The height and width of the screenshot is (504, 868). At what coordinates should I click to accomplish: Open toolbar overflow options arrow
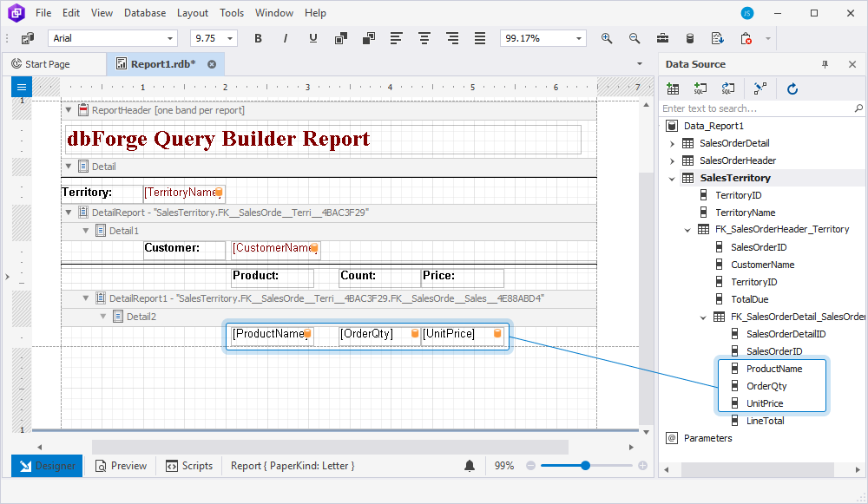768,38
